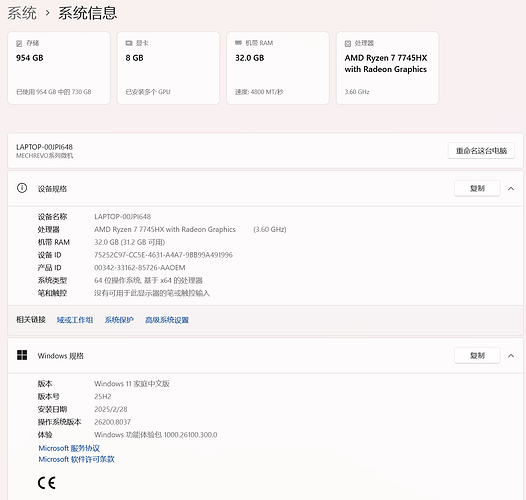Image resolution: width=526 pixels, height=500 pixels.
Task: Collapse the 设备规格 section chevron
Action: pos(511,189)
